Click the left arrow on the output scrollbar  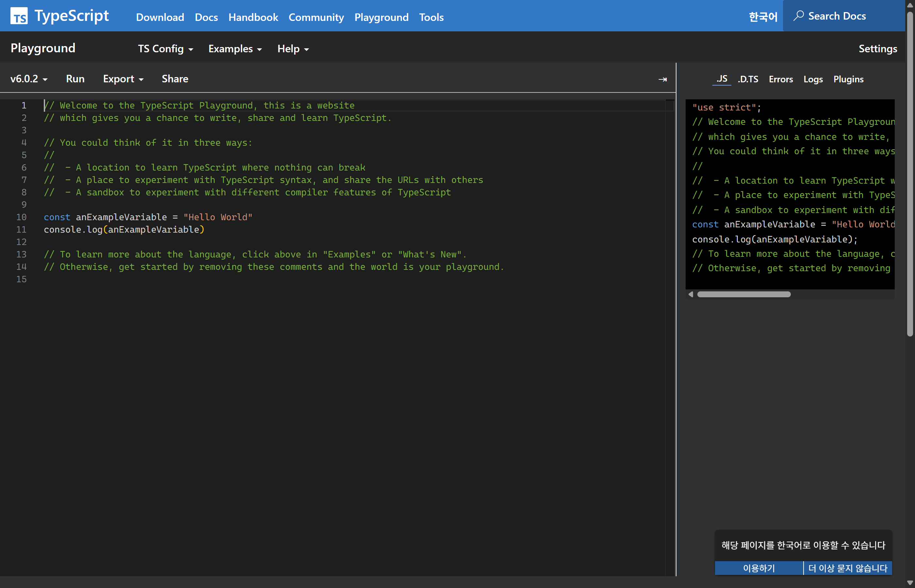pyautogui.click(x=690, y=294)
